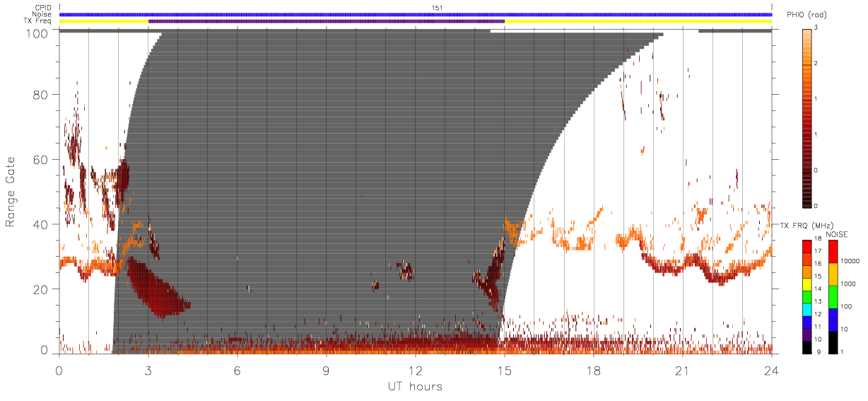Pick the red swatch in NOISE legend
The width and height of the screenshot is (868, 401).
tap(832, 252)
